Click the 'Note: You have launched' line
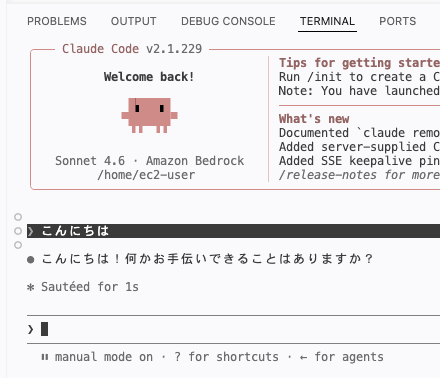The height and width of the screenshot is (378, 440). (359, 91)
